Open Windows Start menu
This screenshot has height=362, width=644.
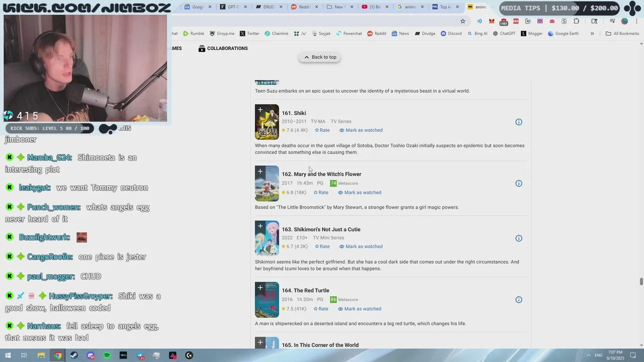click(8, 355)
